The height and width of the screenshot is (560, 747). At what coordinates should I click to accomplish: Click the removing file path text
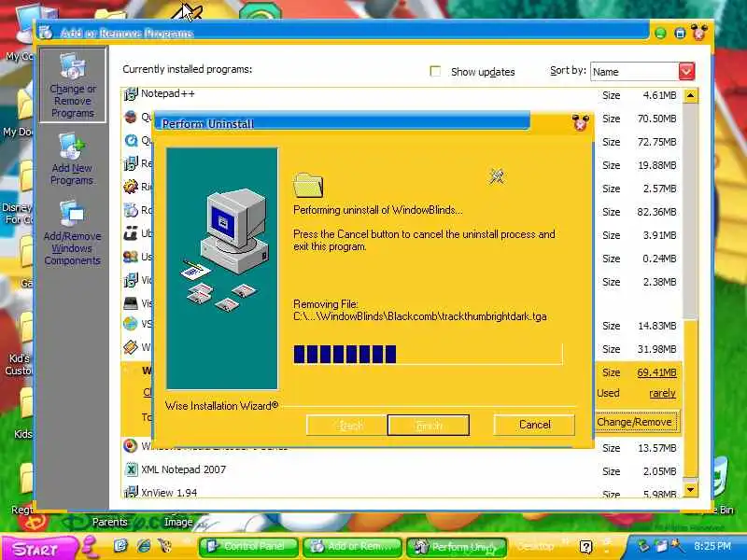419,316
